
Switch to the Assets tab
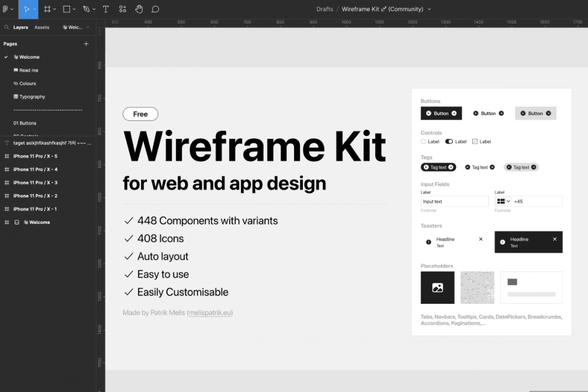click(x=42, y=28)
